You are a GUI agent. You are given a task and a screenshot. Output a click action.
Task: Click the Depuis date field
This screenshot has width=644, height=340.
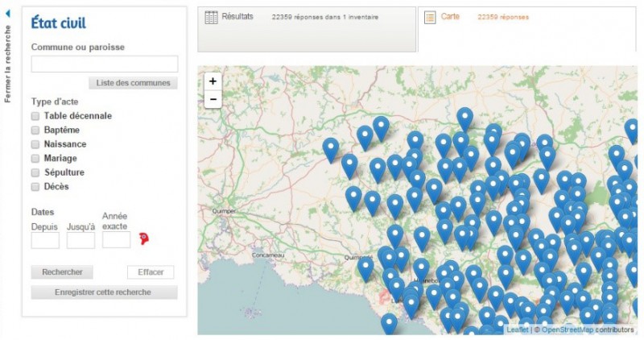tap(45, 240)
